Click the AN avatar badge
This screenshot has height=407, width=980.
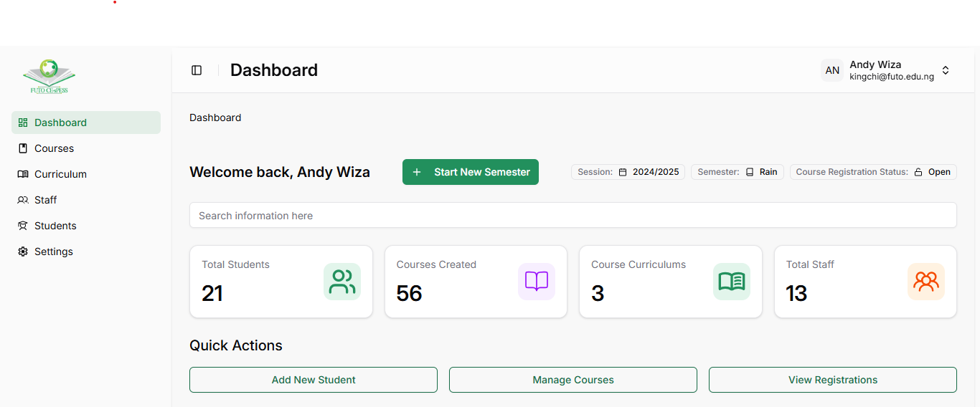tap(832, 70)
